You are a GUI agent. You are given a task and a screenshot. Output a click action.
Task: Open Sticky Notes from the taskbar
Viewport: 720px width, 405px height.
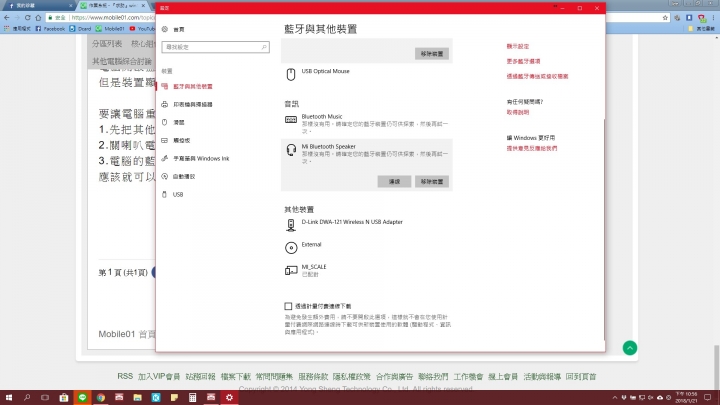coord(174,398)
